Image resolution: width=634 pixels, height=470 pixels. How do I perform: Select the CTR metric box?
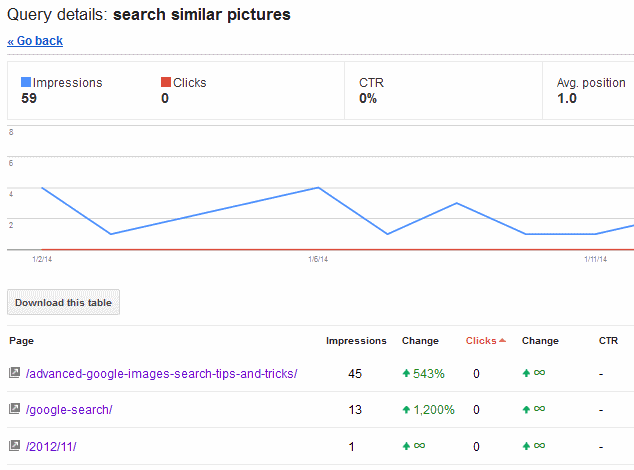click(443, 91)
